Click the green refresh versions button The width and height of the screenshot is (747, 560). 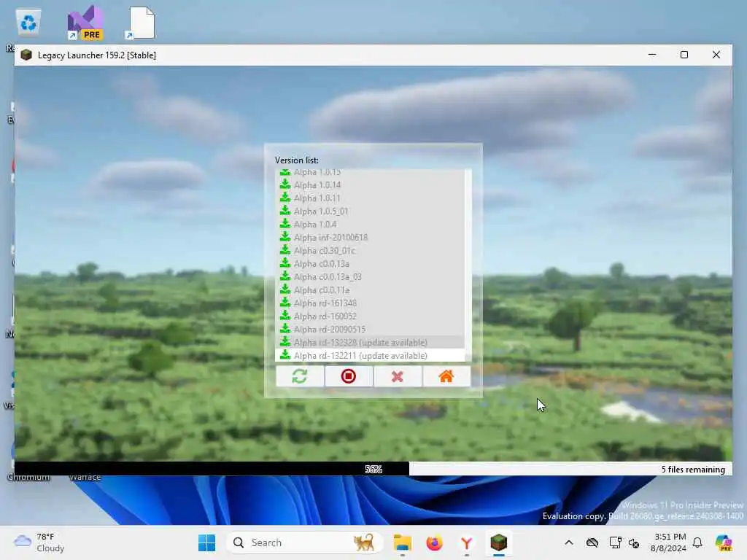pos(300,376)
